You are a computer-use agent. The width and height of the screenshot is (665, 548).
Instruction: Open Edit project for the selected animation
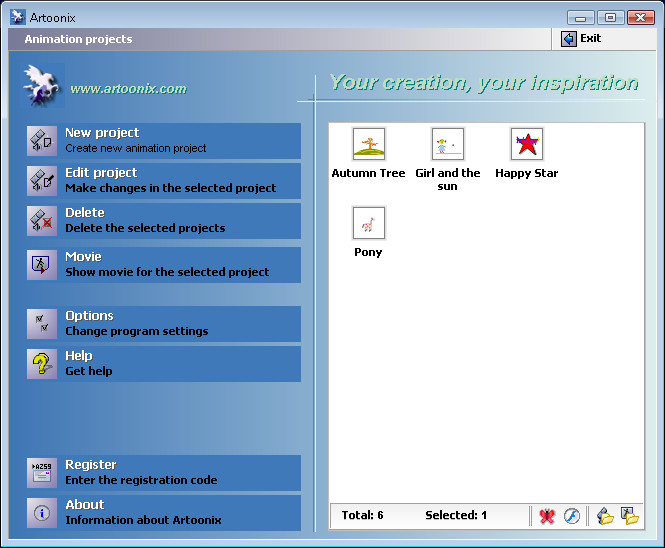pos(164,181)
